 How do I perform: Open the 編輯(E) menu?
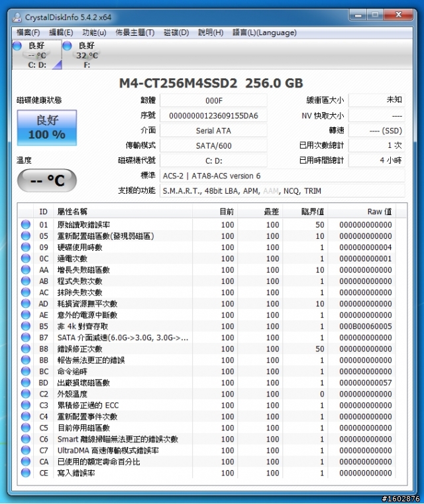61,32
